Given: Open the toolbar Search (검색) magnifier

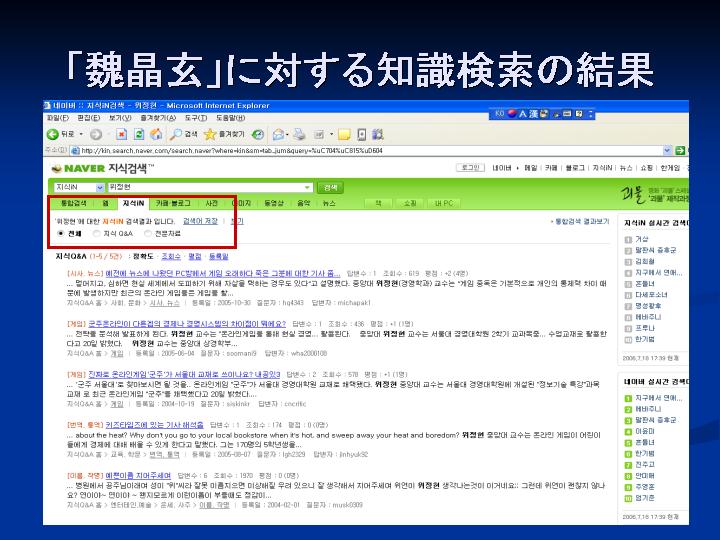Looking at the screenshot, I should point(177,134).
